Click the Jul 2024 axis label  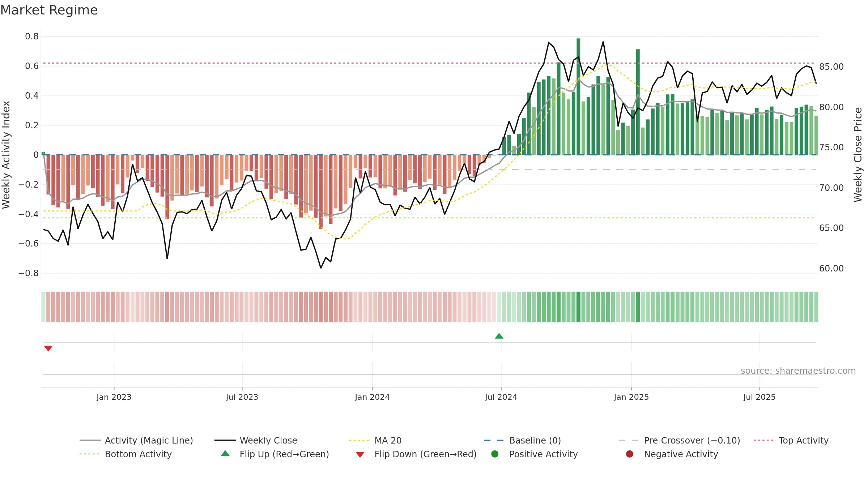501,397
